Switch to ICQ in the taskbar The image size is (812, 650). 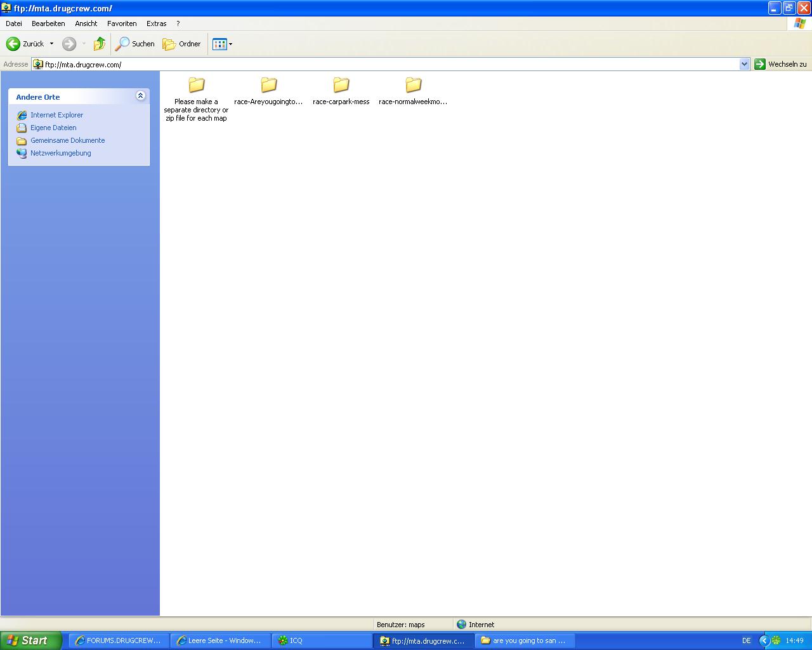pyautogui.click(x=322, y=640)
